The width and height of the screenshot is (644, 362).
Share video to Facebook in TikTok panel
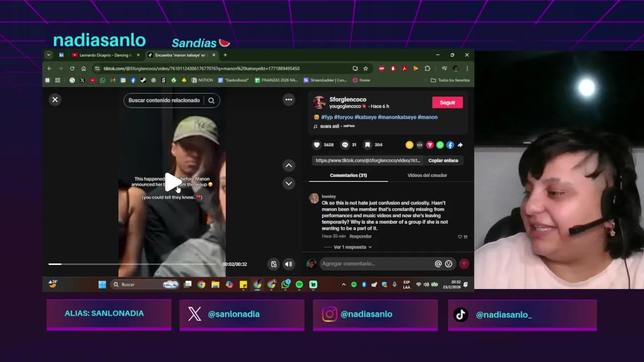[x=450, y=145]
